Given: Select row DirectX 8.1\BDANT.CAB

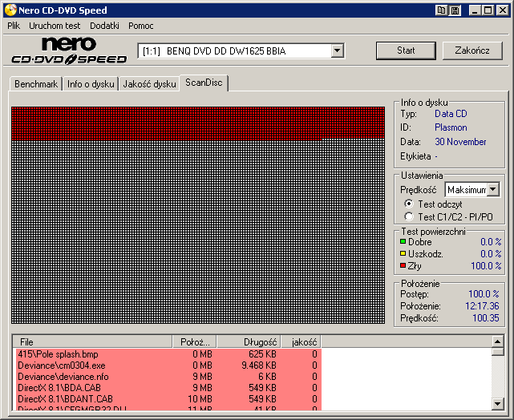Looking at the screenshot, I should coord(168,398).
